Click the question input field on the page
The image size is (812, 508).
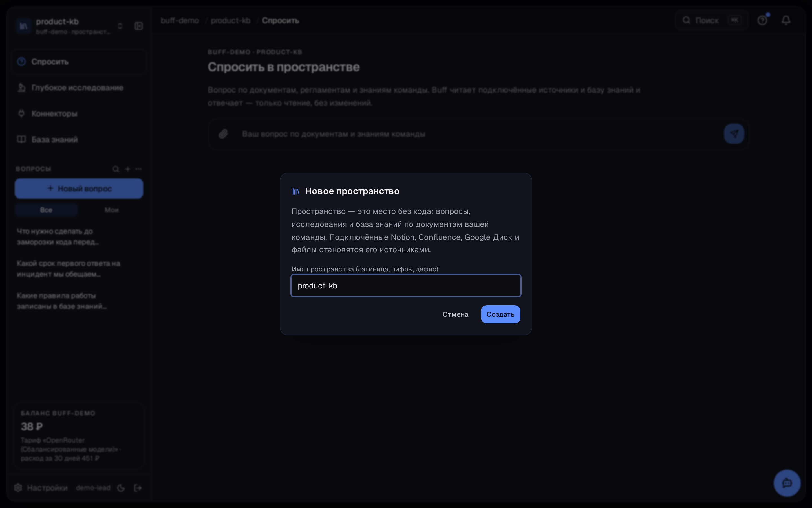(478, 134)
